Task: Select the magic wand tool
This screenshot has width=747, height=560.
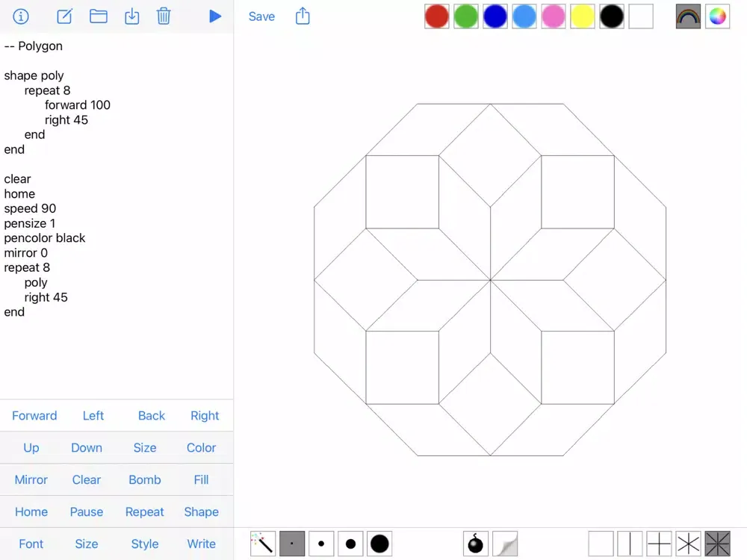Action: tap(263, 544)
